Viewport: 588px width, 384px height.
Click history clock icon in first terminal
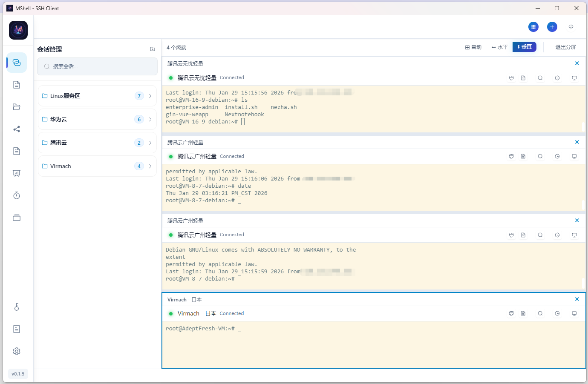[557, 78]
